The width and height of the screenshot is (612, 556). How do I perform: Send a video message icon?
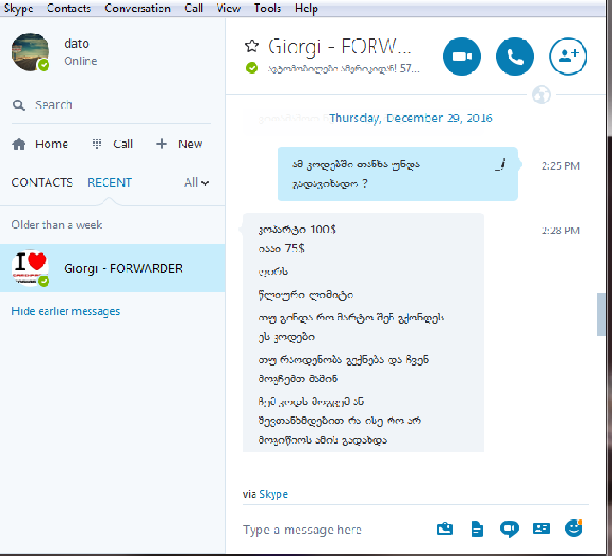[509, 529]
